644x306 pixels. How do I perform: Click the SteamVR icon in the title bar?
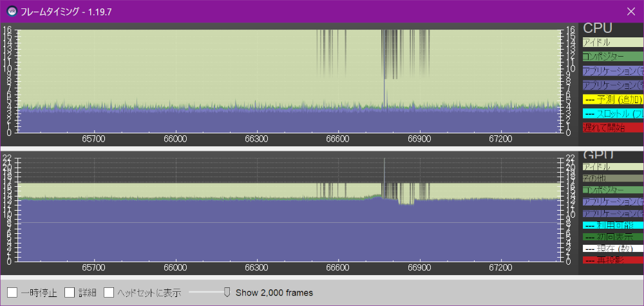[x=12, y=11]
